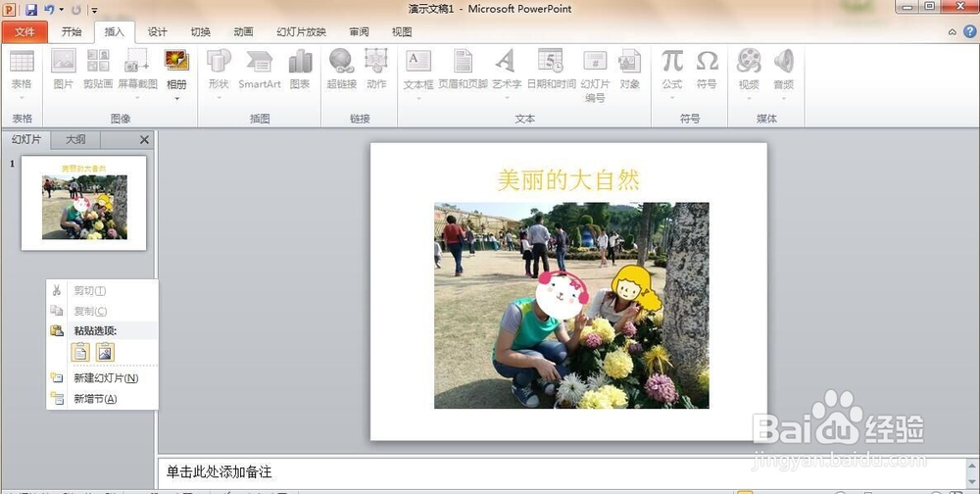Switch to the 切换 transitions tab
The height and width of the screenshot is (494, 980).
[x=201, y=32]
